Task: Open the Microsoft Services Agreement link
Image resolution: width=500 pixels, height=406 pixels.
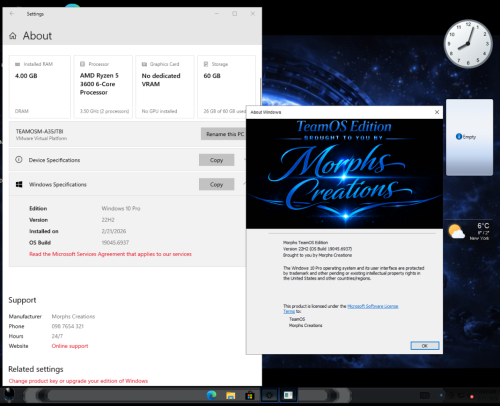Action: pos(110,254)
